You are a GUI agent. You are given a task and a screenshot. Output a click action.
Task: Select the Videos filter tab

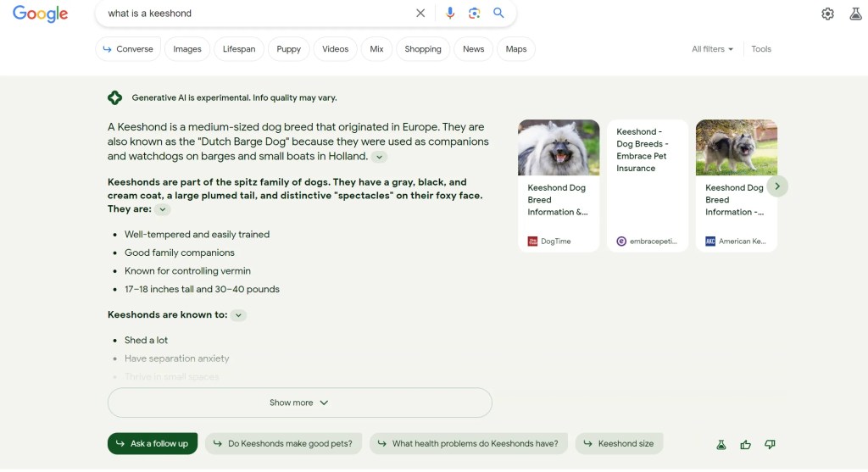(x=335, y=49)
